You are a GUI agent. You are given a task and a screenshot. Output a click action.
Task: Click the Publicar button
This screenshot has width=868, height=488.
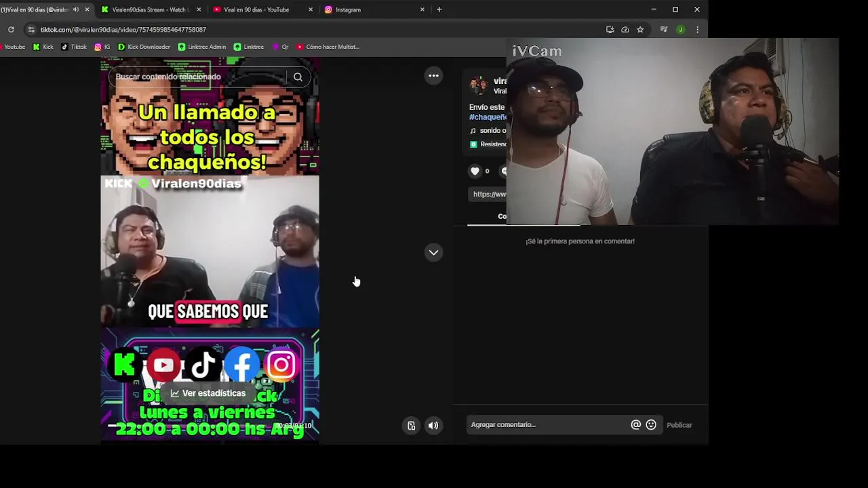[679, 425]
